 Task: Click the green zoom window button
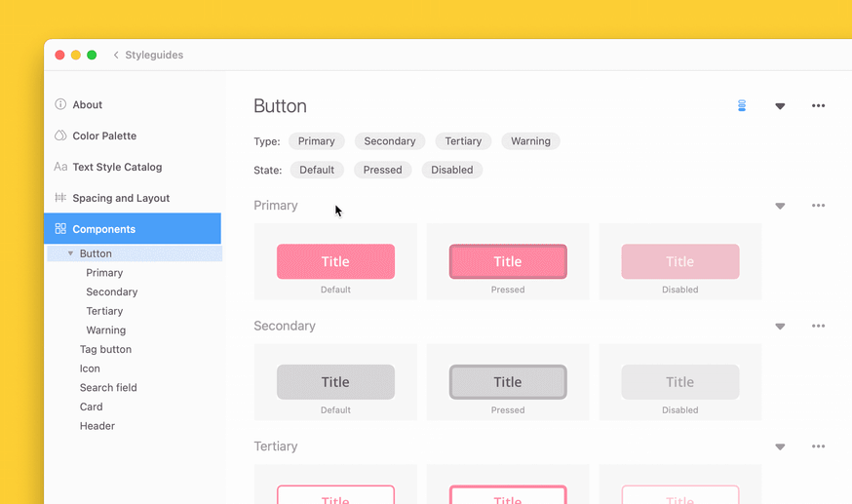[x=92, y=55]
